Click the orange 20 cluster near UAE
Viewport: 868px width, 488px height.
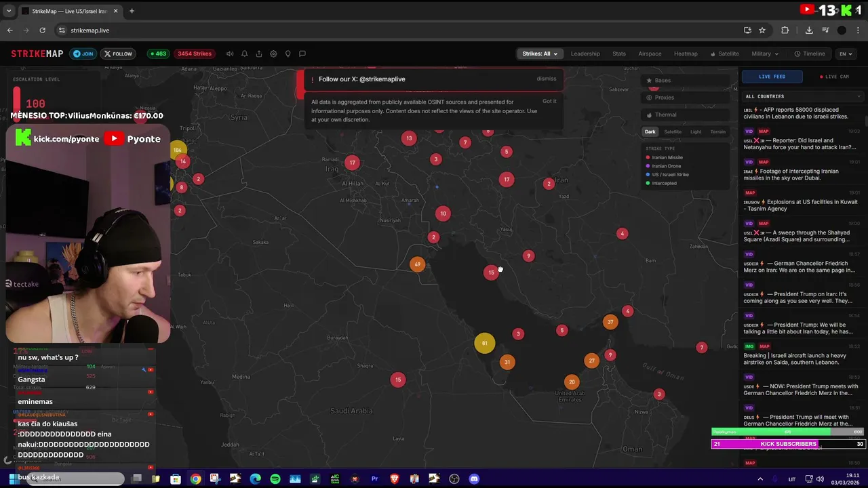[572, 382]
